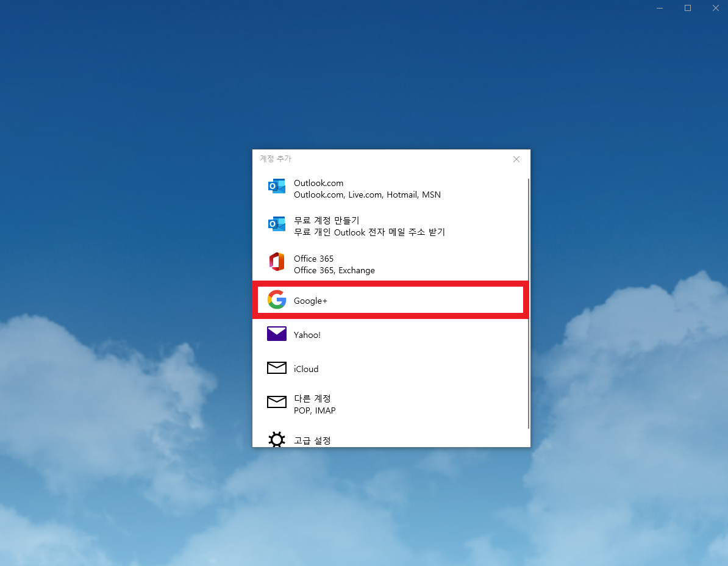Maximize the Mail app window
The image size is (728, 566).
point(688,8)
